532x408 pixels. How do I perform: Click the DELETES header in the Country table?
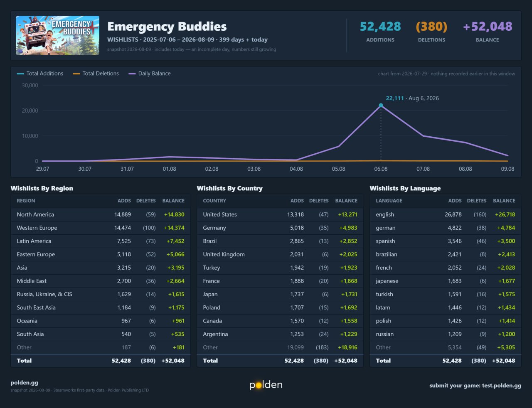319,201
